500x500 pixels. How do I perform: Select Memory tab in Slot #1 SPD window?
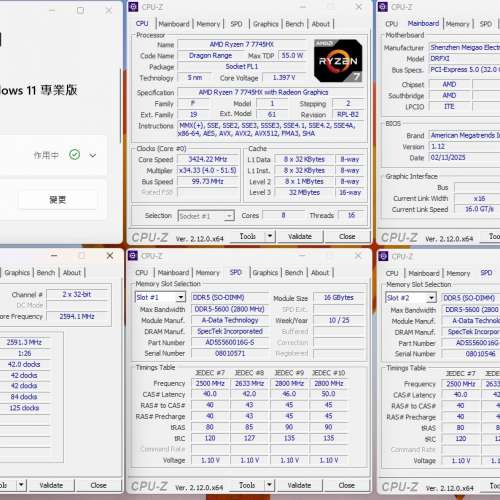[x=208, y=273]
